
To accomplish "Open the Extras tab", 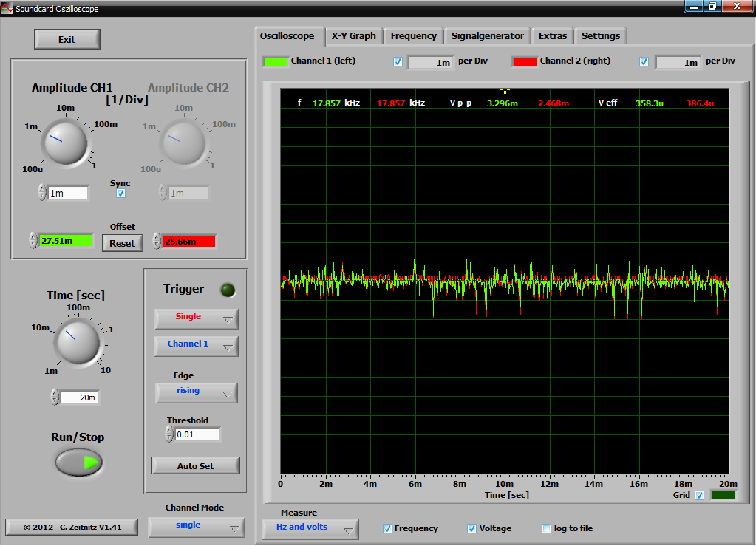I will pyautogui.click(x=553, y=36).
